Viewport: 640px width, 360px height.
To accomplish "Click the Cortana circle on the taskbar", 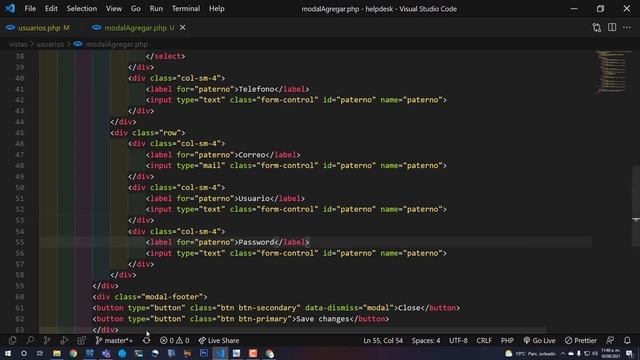I will coord(24,353).
